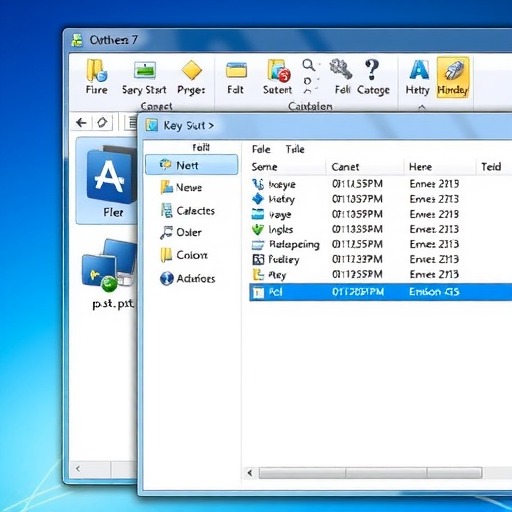
Task: Open the Sary Start ribbon icon
Action: (144, 70)
